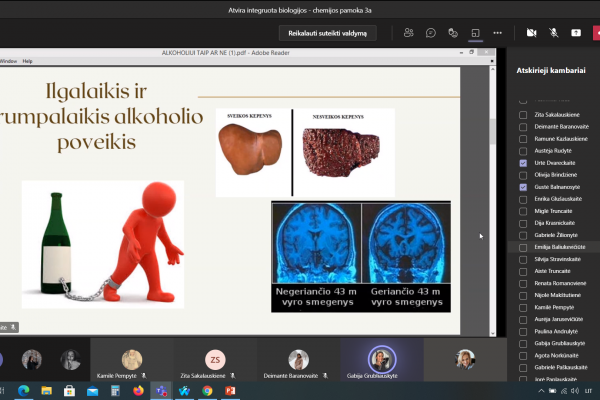Select the blonde participant tile at far right

point(465,360)
